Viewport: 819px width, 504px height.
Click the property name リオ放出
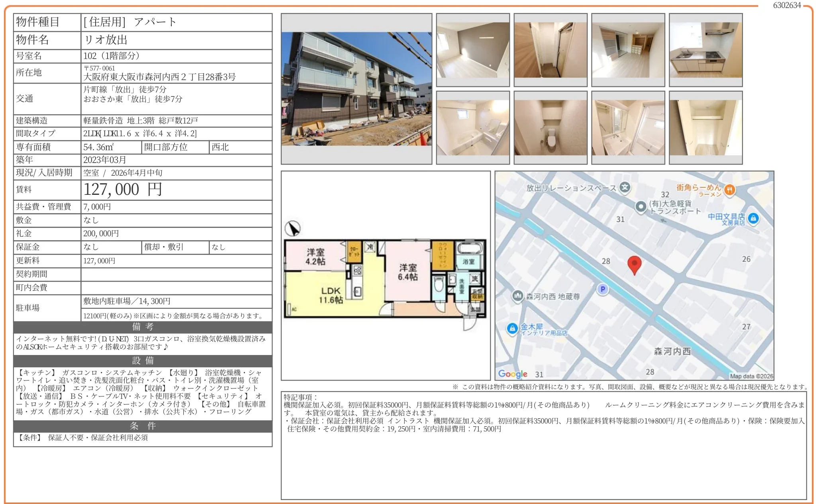pyautogui.click(x=106, y=40)
